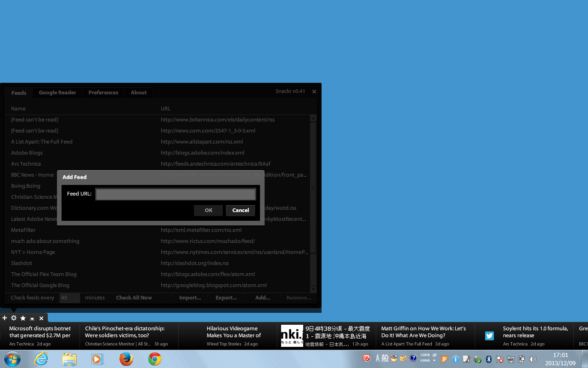Screen dimensions: 588x368
Task: Click the feed list scrollbar up arrow
Action: point(313,118)
